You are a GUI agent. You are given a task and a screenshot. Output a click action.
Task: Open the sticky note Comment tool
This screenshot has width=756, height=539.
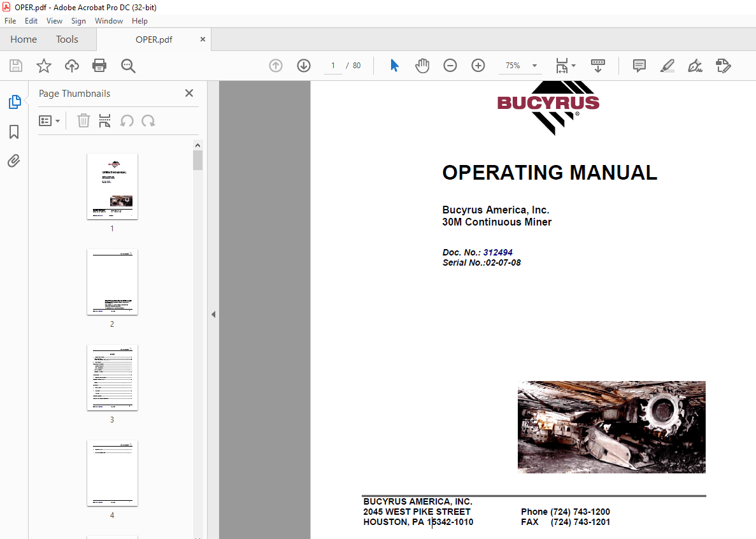coord(639,65)
